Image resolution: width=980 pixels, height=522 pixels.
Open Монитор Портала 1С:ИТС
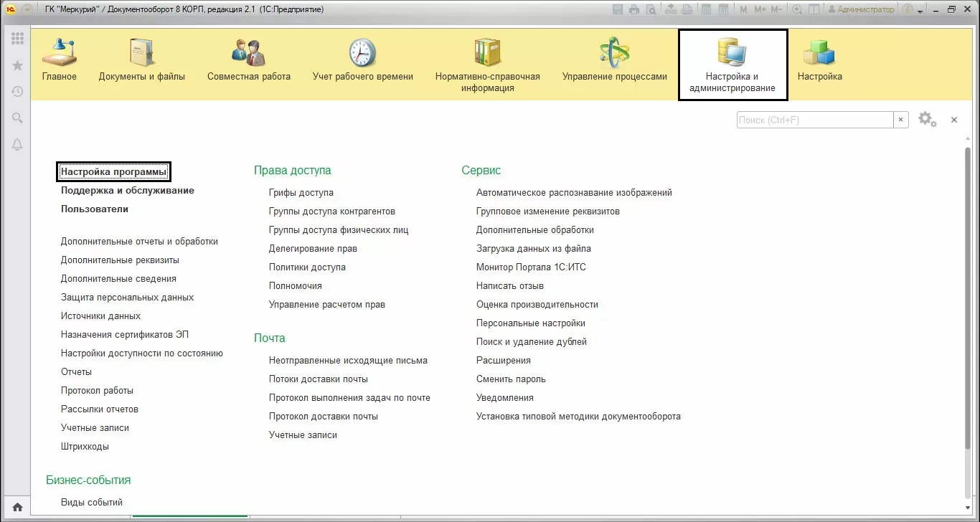pyautogui.click(x=532, y=267)
